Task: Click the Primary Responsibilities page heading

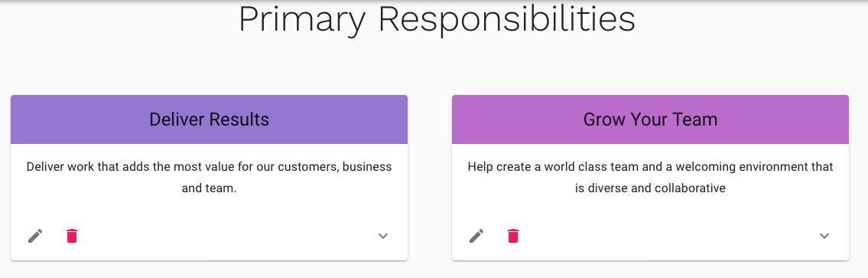Action: [x=437, y=19]
